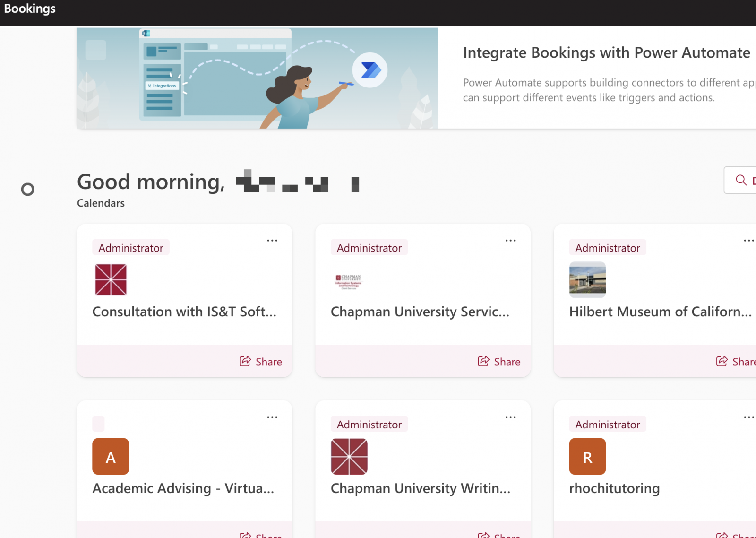The width and height of the screenshot is (756, 538).
Task: Open the Hilbert Museum of California calendar title
Action: [x=660, y=312]
